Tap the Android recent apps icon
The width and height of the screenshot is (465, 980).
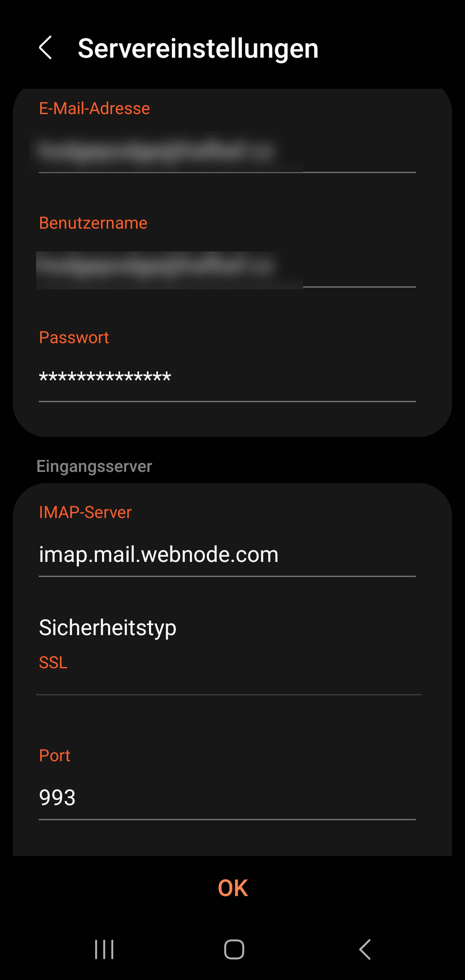tap(104, 949)
